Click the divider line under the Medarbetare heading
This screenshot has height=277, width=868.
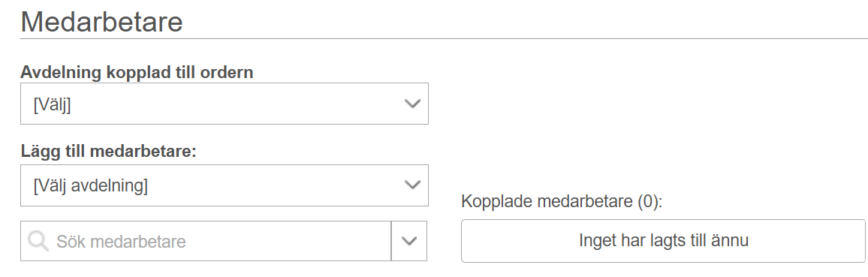(444, 39)
